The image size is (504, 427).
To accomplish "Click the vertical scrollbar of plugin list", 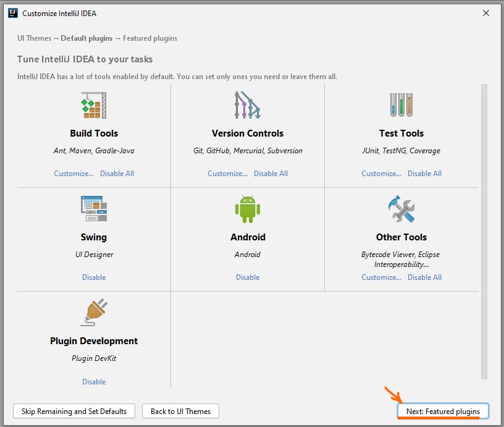I will pos(484,232).
